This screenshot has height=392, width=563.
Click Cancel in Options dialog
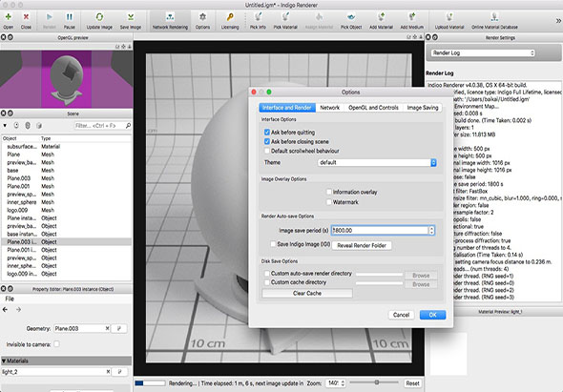[x=401, y=315]
